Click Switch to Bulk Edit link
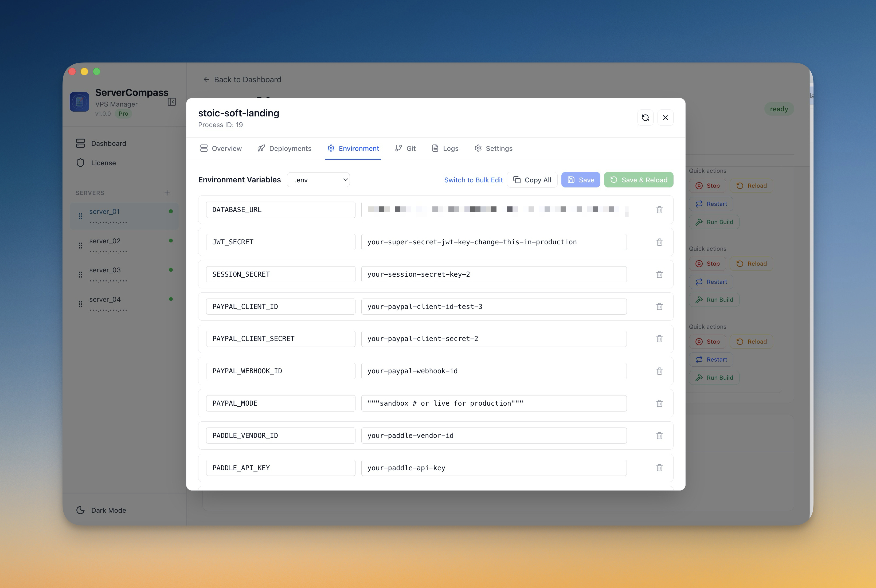 pyautogui.click(x=473, y=180)
